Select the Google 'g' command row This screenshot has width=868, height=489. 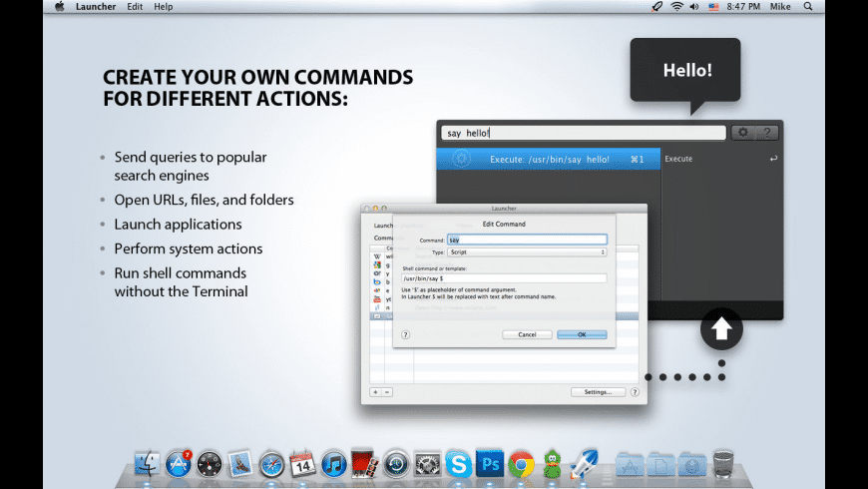tap(382, 265)
